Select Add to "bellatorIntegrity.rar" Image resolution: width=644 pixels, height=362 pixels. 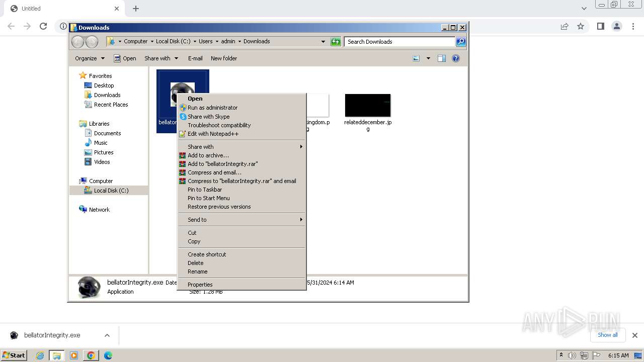pos(242,164)
